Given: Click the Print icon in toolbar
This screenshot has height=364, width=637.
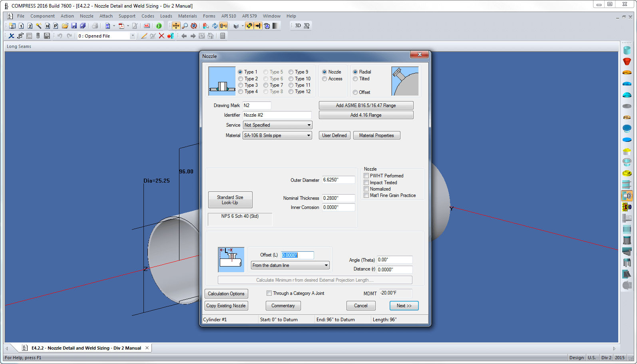Looking at the screenshot, I should (x=95, y=26).
